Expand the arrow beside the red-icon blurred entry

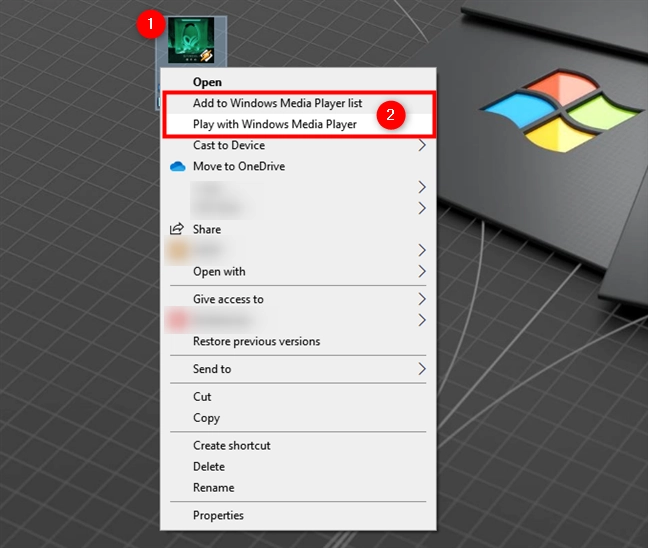coord(422,320)
